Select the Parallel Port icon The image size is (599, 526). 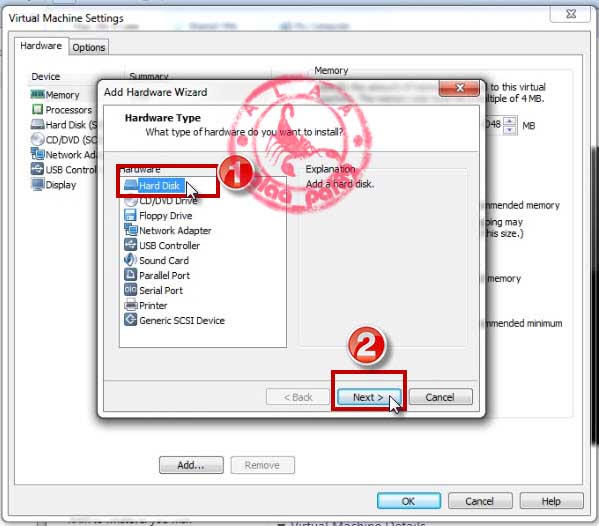(130, 275)
